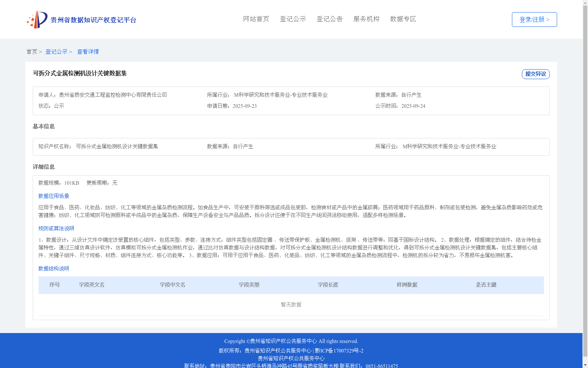588x368 pixels.
Task: Click the 字段英文名 column header
Action: (92, 285)
